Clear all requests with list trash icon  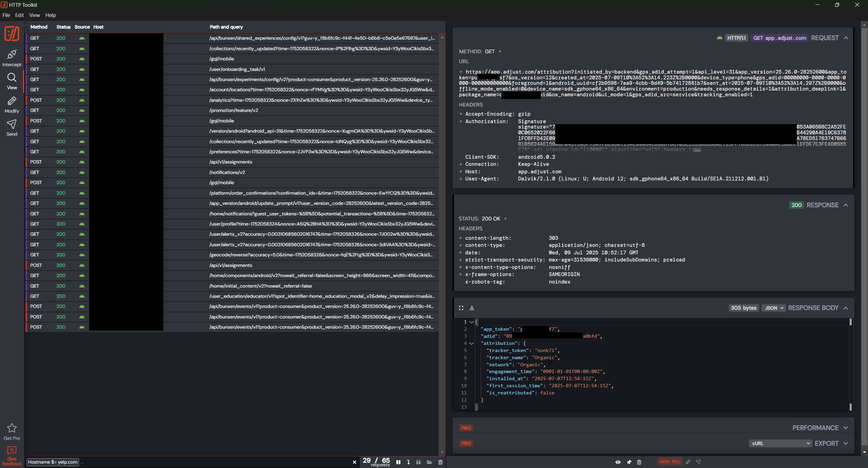440,462
